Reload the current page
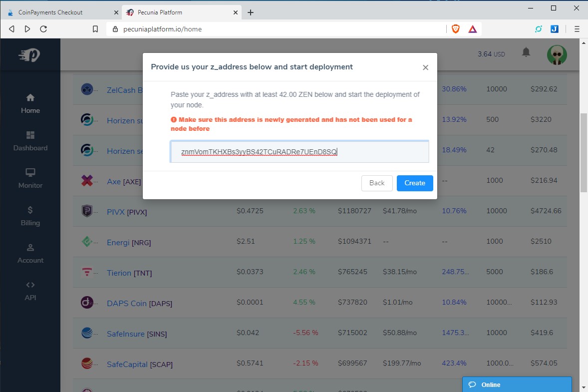Image resolution: width=588 pixels, height=392 pixels. (x=43, y=29)
